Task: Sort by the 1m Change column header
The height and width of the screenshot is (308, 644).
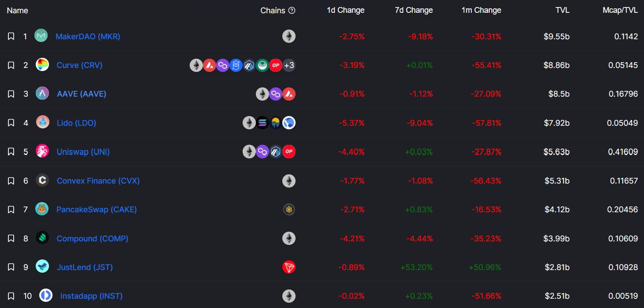Action: coord(481,10)
